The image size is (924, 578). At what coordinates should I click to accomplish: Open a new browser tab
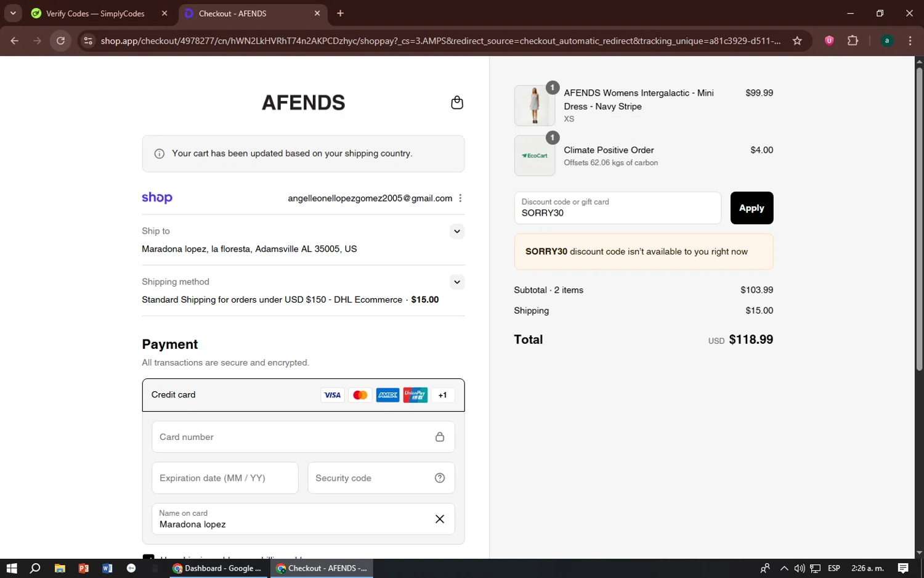coord(340,13)
